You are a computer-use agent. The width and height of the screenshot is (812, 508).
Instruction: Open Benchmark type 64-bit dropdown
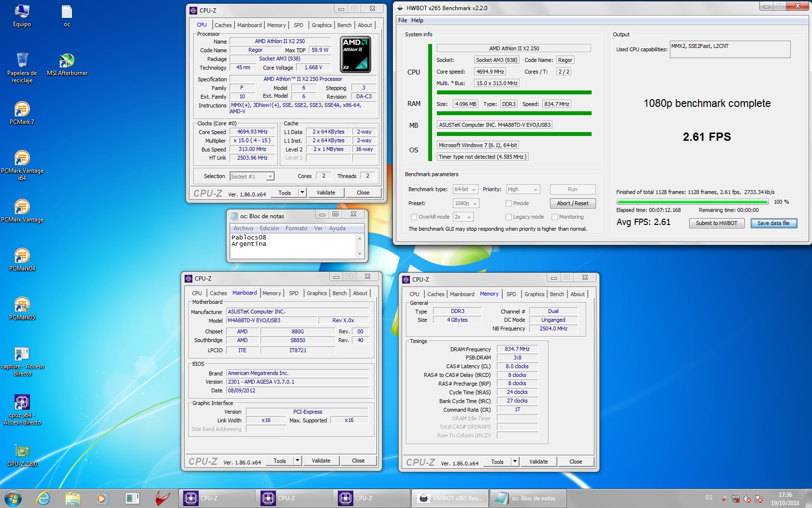[465, 189]
